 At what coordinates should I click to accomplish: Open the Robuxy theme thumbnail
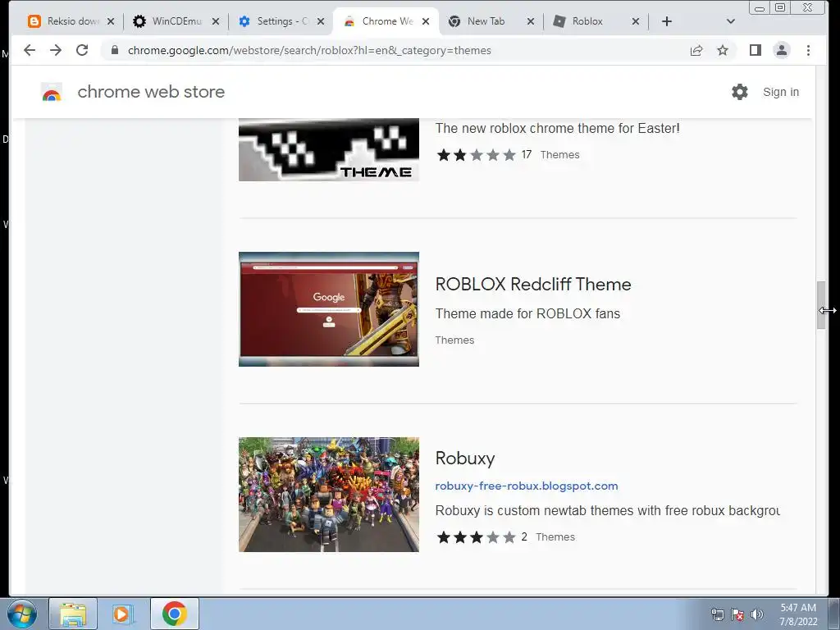click(x=329, y=495)
